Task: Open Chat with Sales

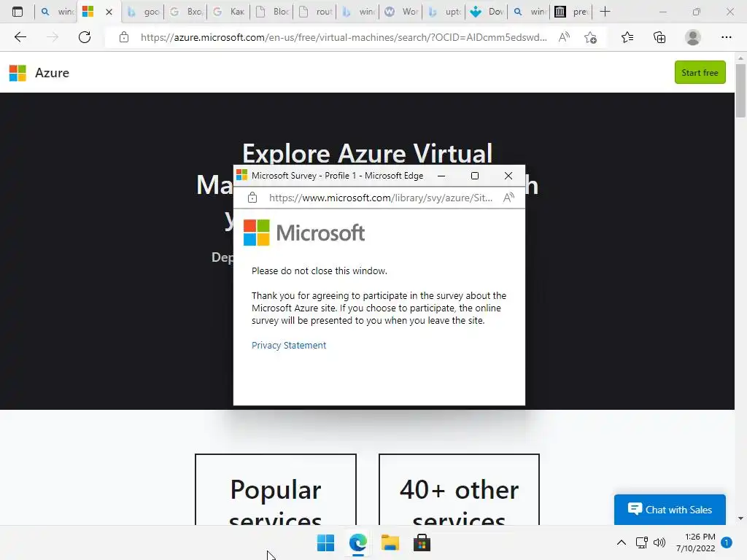Action: click(670, 510)
